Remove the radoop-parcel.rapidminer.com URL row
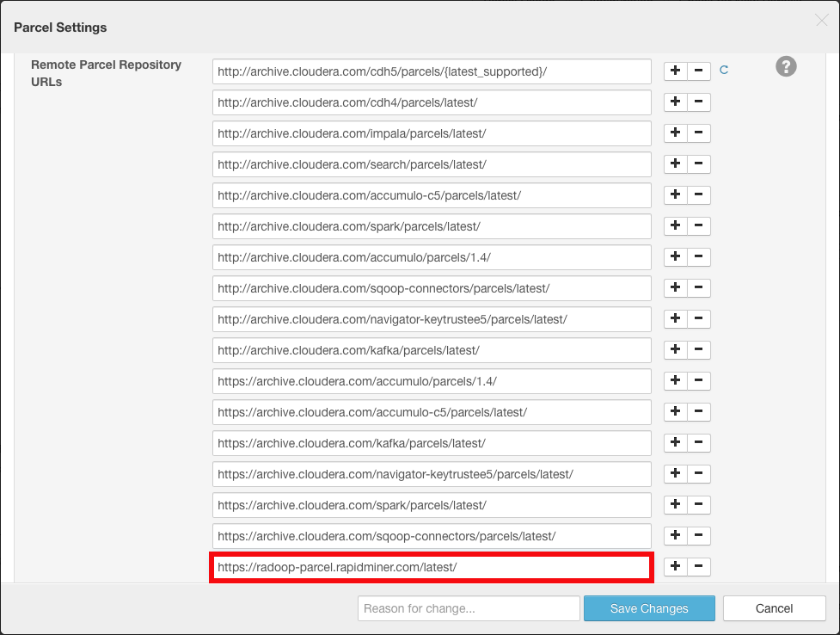Image resolution: width=840 pixels, height=635 pixels. pyautogui.click(x=698, y=566)
